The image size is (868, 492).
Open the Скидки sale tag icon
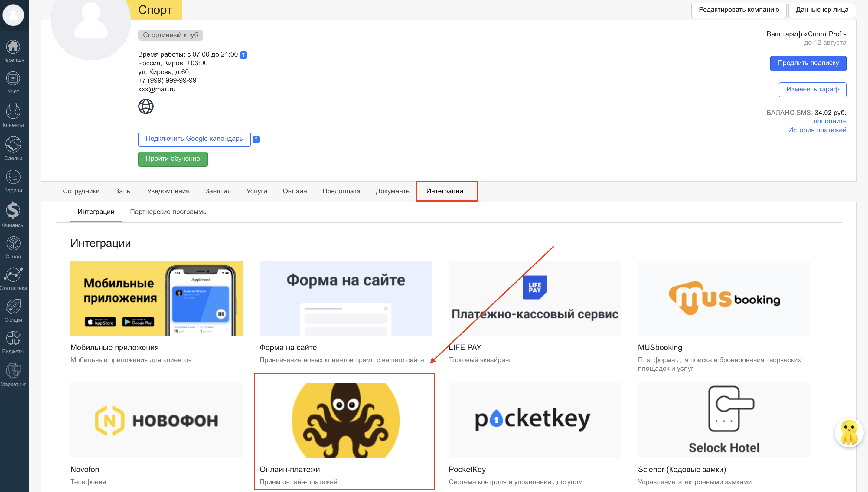point(13,307)
